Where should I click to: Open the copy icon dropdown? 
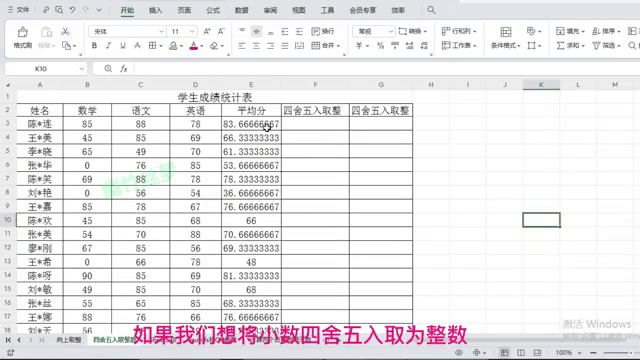[x=74, y=46]
